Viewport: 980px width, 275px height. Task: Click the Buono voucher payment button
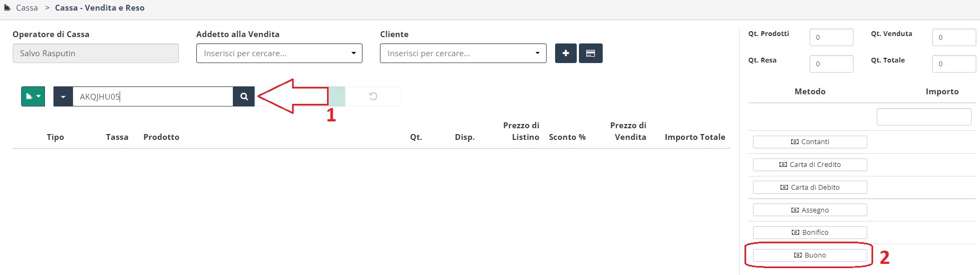tap(810, 255)
